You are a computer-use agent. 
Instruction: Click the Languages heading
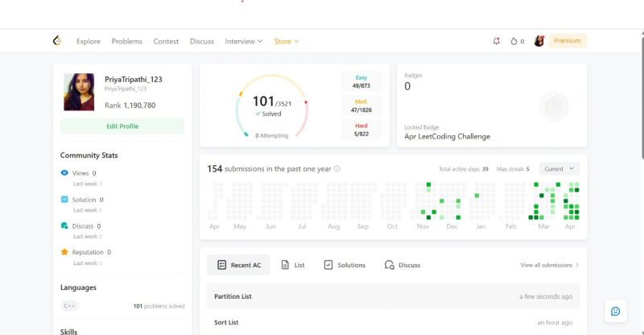[78, 287]
